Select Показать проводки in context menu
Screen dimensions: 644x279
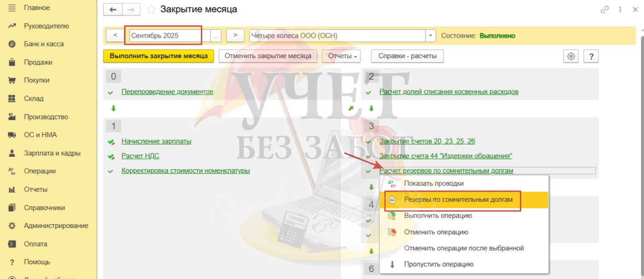tap(433, 184)
